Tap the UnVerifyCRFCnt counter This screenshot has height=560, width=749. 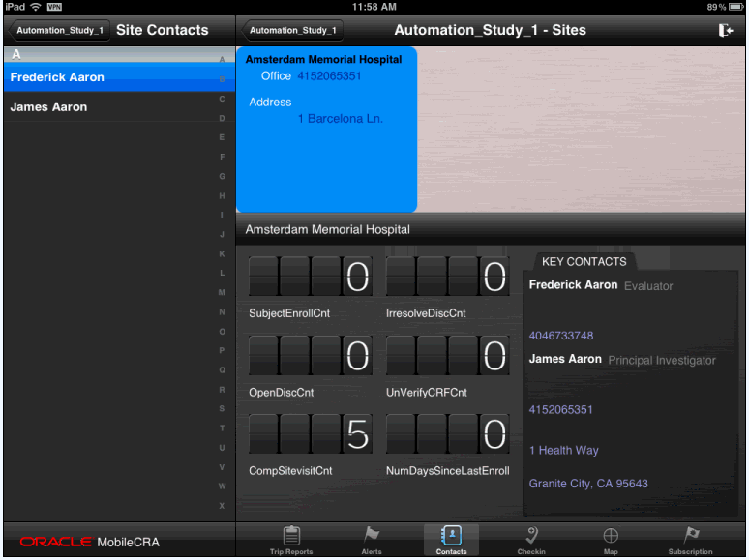tap(448, 355)
